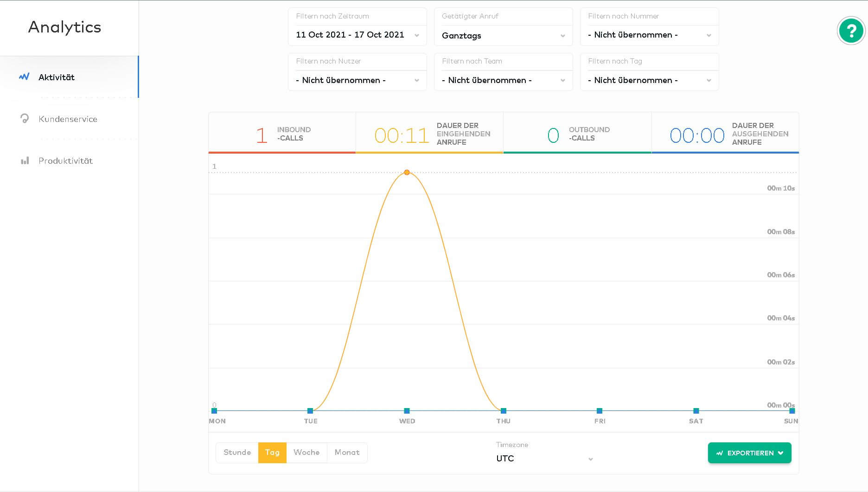Click the blue data marker for MON

214,411
